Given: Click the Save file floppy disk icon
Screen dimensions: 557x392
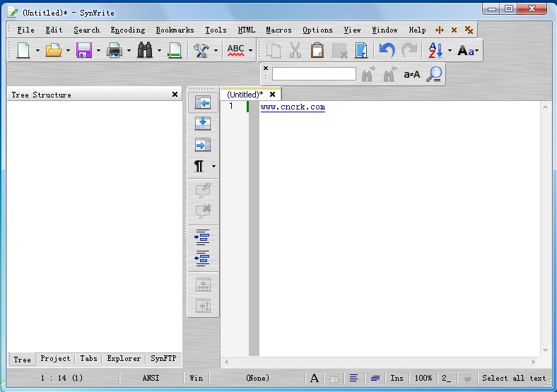Looking at the screenshot, I should pyautogui.click(x=84, y=50).
